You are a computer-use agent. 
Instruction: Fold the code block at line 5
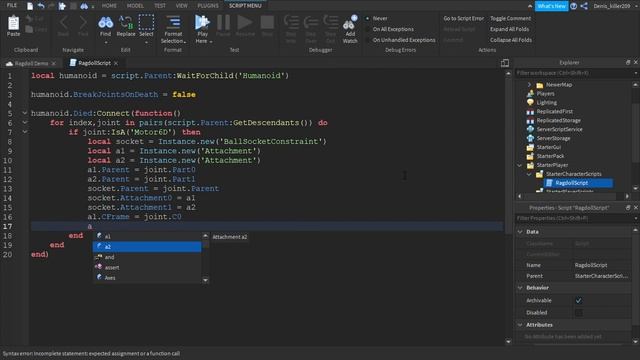[x=25, y=113]
